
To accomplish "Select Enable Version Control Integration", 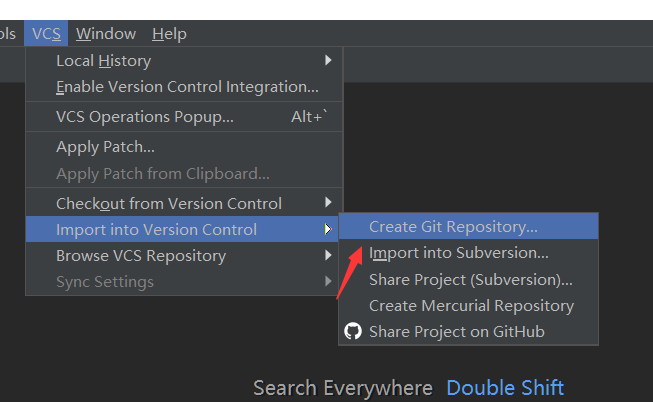I will coord(187,87).
